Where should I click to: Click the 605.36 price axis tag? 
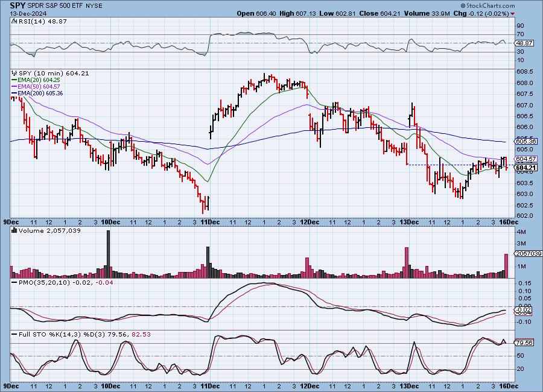coord(526,141)
